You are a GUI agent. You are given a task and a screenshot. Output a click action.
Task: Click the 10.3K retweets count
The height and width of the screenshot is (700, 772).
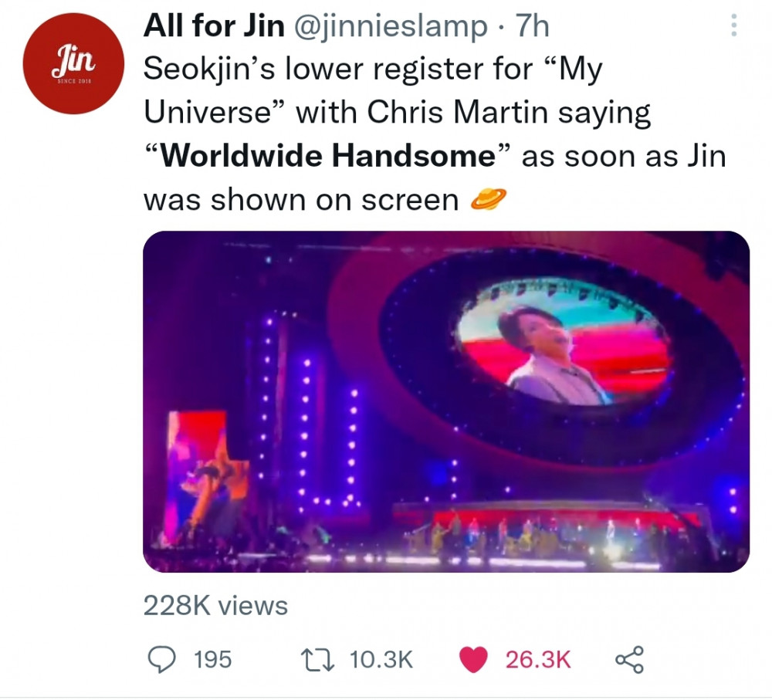pos(381,660)
